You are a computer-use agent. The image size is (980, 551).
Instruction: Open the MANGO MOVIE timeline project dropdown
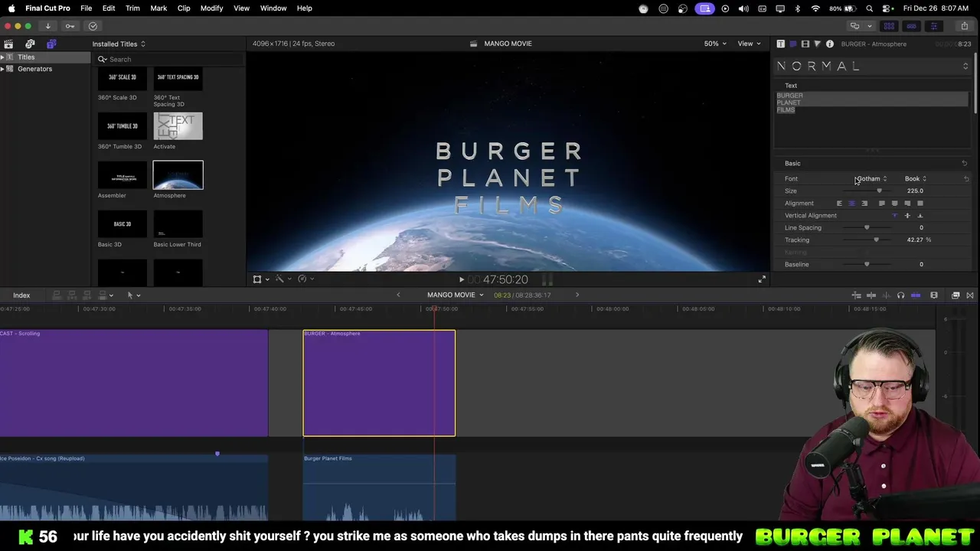(x=456, y=295)
